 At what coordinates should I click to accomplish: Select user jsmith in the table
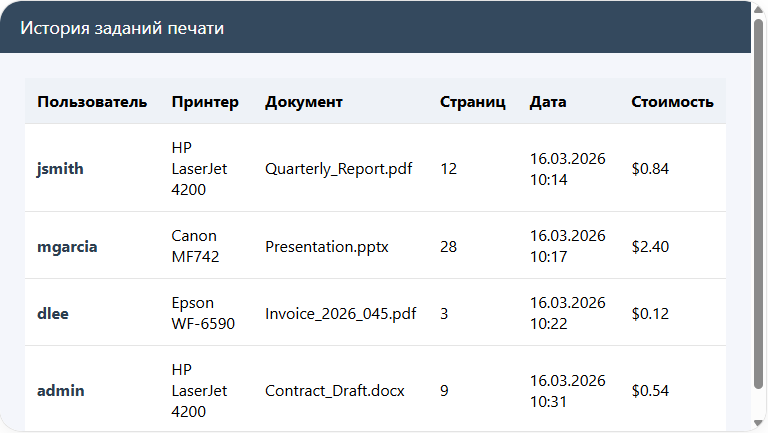[60, 169]
